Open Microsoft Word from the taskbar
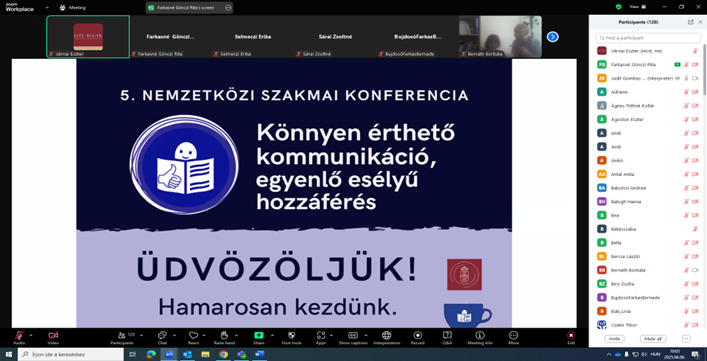 [x=259, y=355]
